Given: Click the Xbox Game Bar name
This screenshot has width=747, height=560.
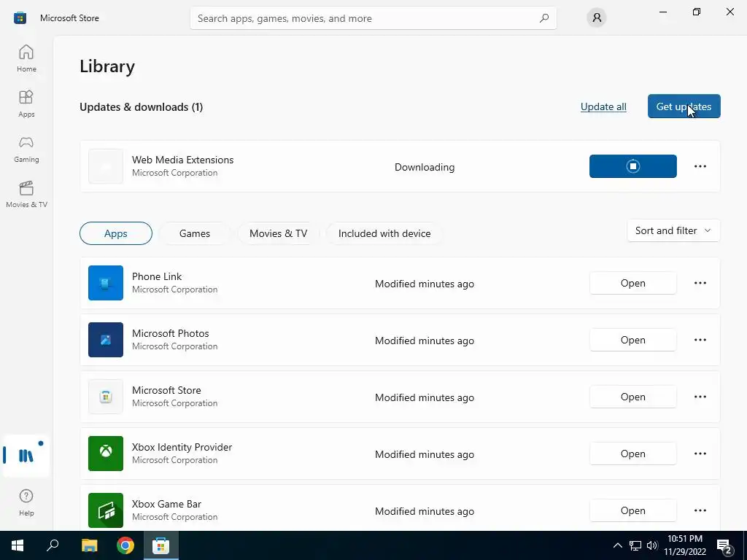Looking at the screenshot, I should point(166,504).
